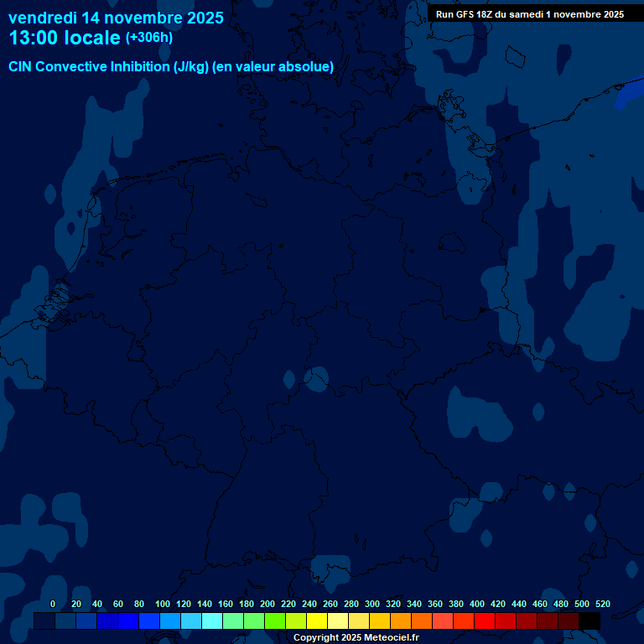Click the (+306h) forecast offset text
The width and height of the screenshot is (644, 644).
[149, 38]
